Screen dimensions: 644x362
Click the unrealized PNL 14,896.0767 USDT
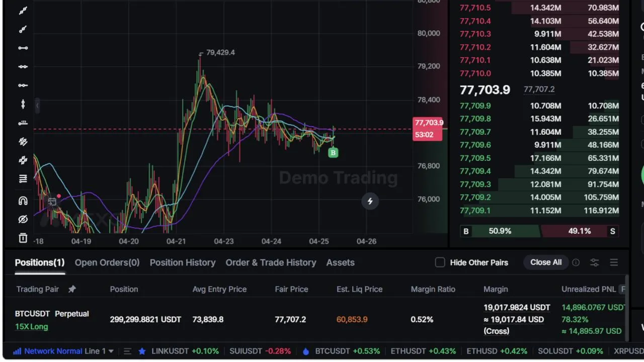[593, 307]
